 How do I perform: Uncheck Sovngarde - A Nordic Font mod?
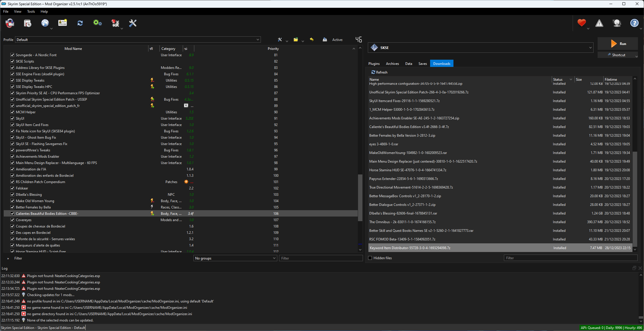tap(12, 55)
